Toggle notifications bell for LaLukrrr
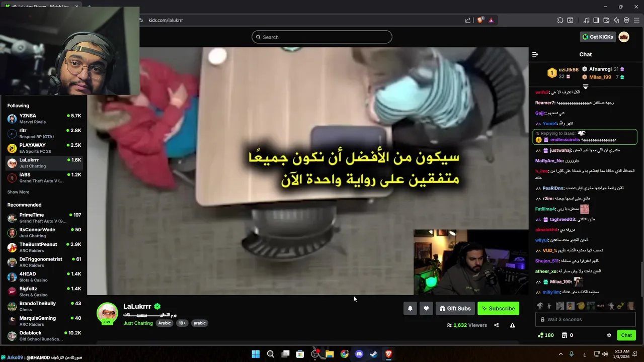644x362 pixels. click(410, 308)
